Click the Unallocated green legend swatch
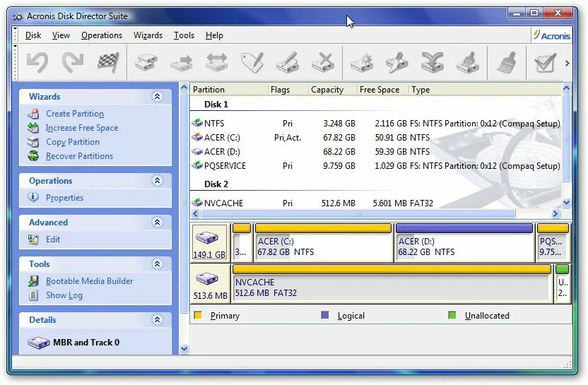This screenshot has height=385, width=588. click(452, 315)
